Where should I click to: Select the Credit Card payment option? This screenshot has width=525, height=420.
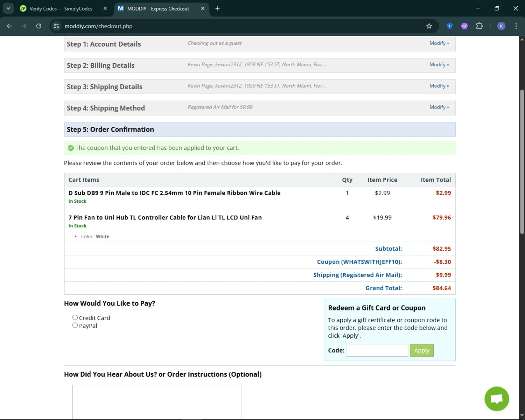pos(75,317)
